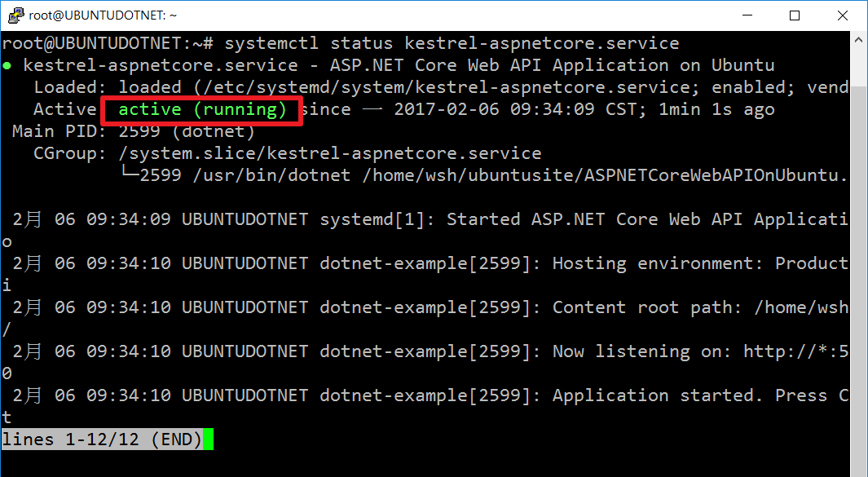Click the log line 'systemd[1]: Started ASP.NET Core'

pos(462,219)
